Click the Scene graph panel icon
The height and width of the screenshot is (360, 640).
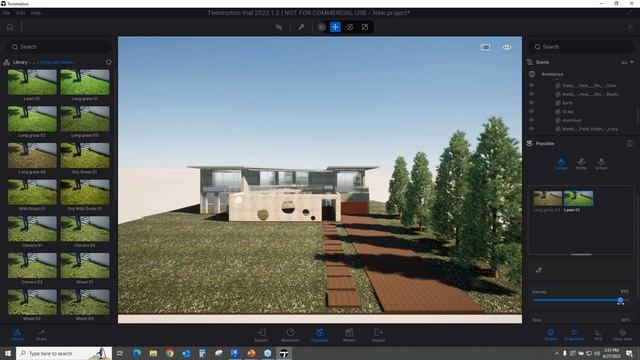click(530, 62)
